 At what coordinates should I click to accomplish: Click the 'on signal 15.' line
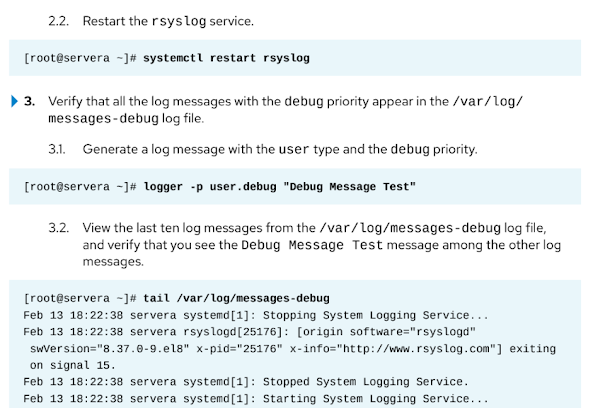coord(73,366)
